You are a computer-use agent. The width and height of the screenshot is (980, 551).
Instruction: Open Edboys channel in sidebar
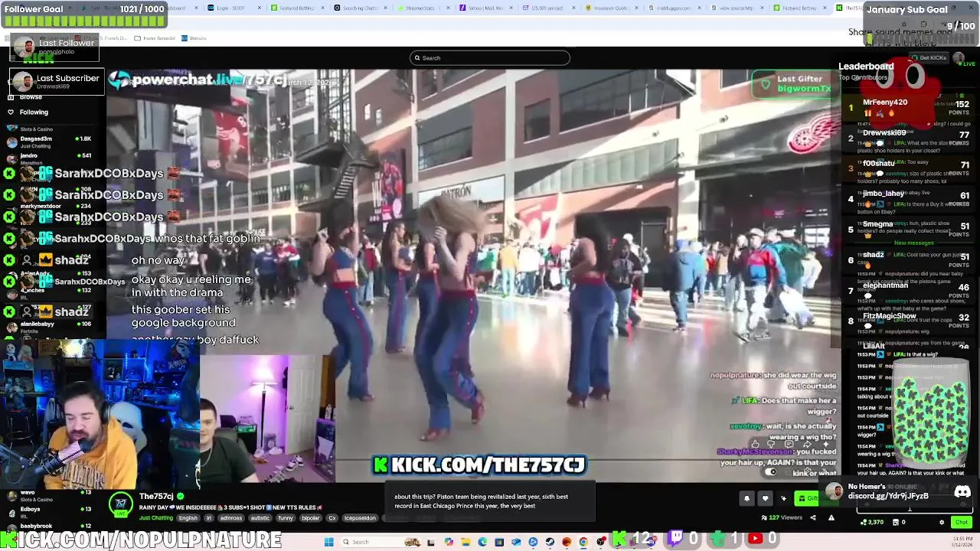[x=52, y=512]
